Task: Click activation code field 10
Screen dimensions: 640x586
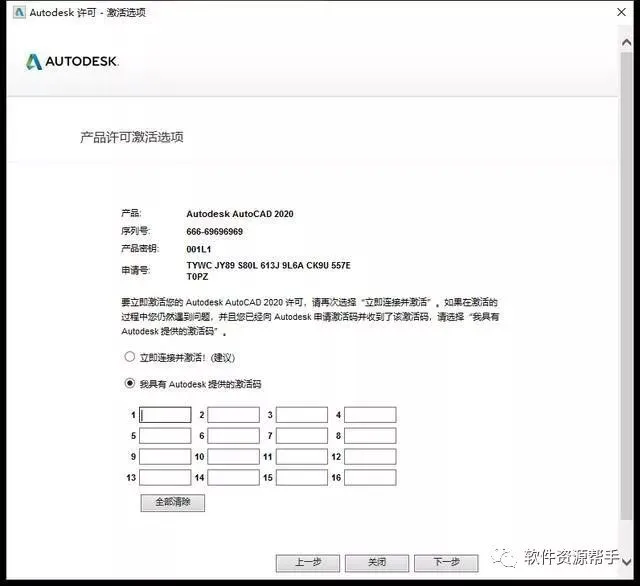Action: pos(233,457)
